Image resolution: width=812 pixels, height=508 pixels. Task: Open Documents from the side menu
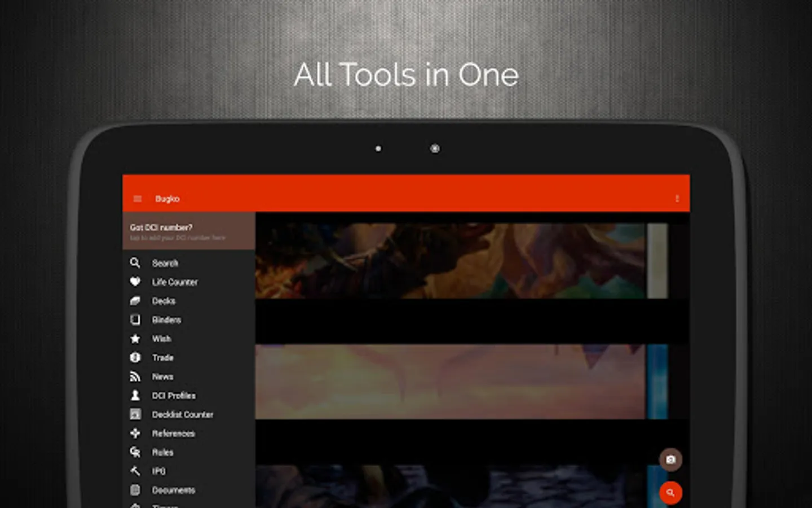click(188, 490)
